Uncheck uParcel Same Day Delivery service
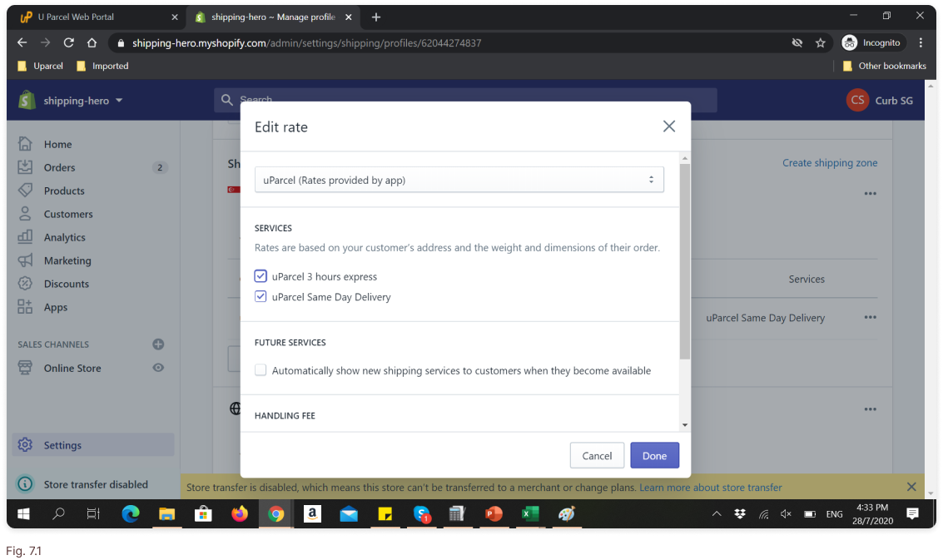The image size is (943, 560). point(261,296)
